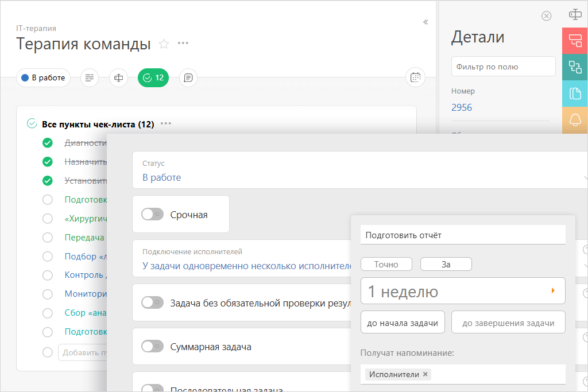Open the light-blue files sidebar tab
This screenshot has width=588, height=392.
pyautogui.click(x=575, y=94)
